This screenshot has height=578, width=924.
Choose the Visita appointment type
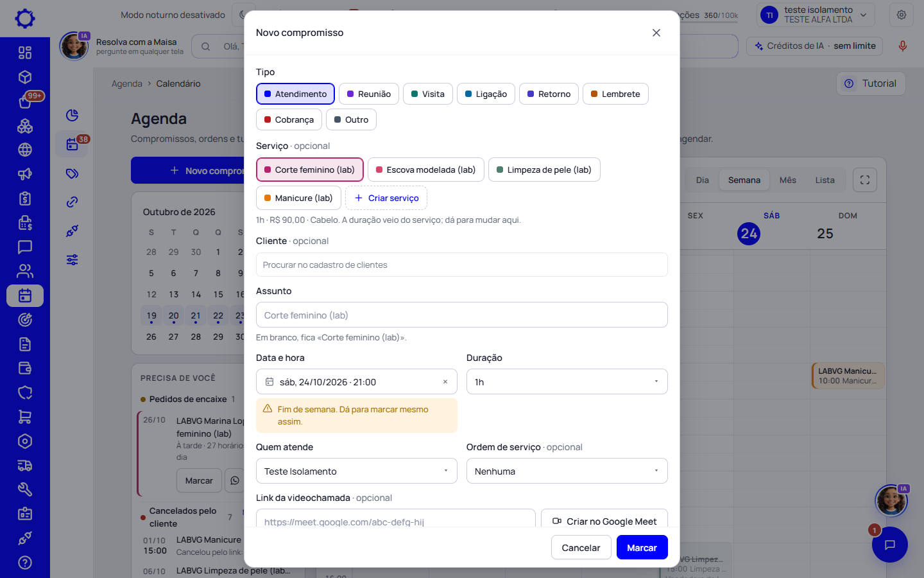[x=428, y=94]
